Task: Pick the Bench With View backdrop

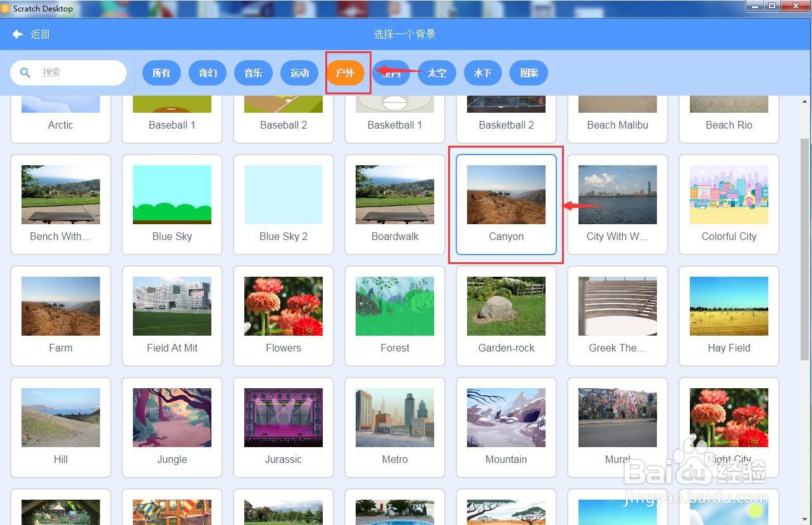Action: (x=61, y=205)
